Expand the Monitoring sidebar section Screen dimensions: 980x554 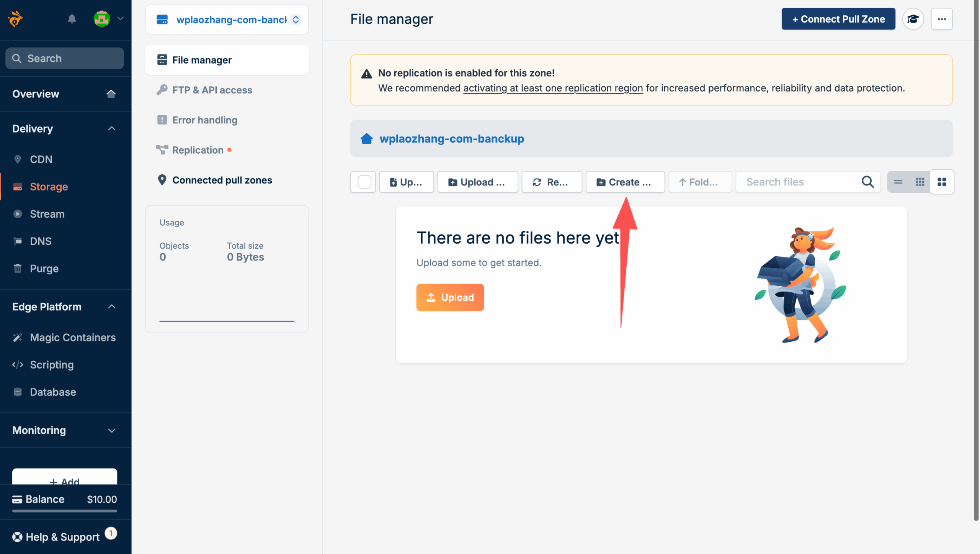111,430
